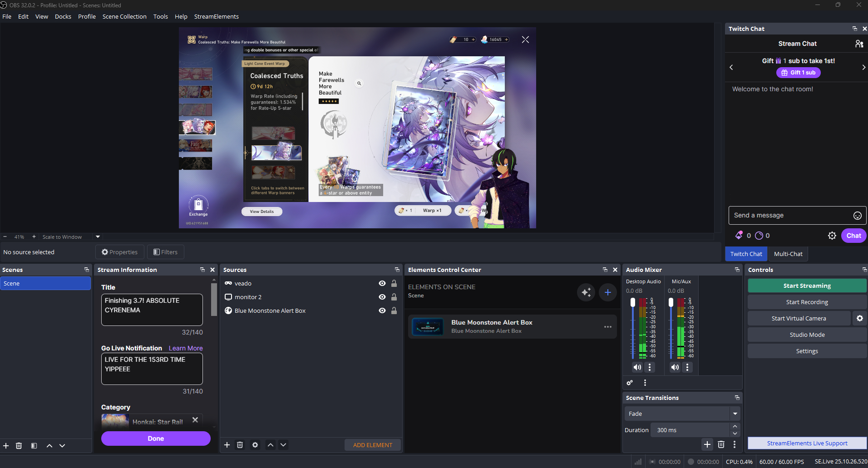Click the Start Streaming button

pyautogui.click(x=807, y=286)
